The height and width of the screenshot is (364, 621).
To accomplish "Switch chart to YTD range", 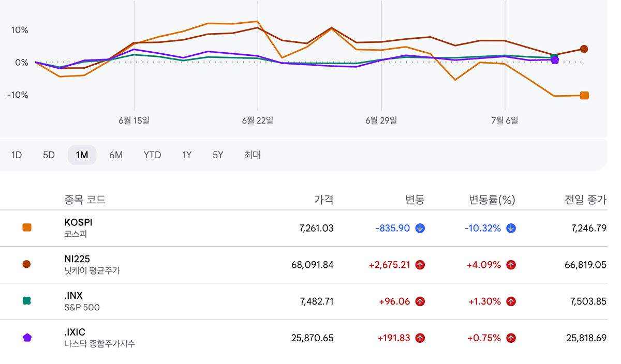I will click(152, 155).
